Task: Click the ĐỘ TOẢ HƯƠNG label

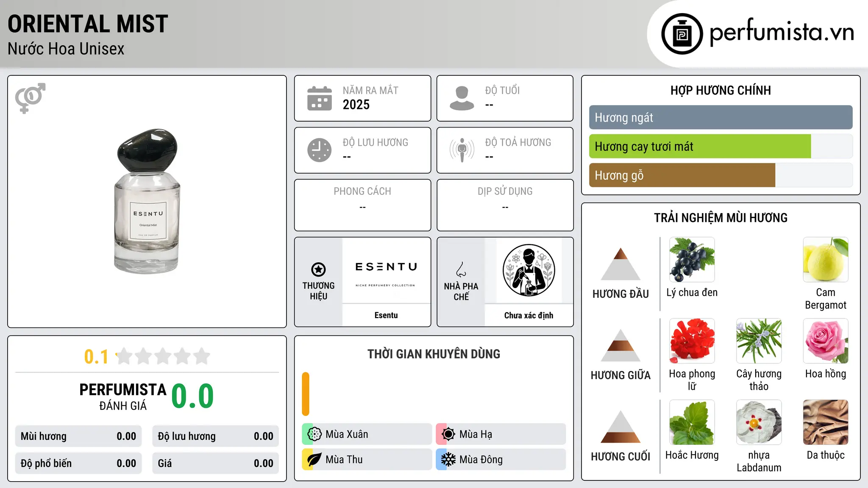Action: tap(518, 142)
